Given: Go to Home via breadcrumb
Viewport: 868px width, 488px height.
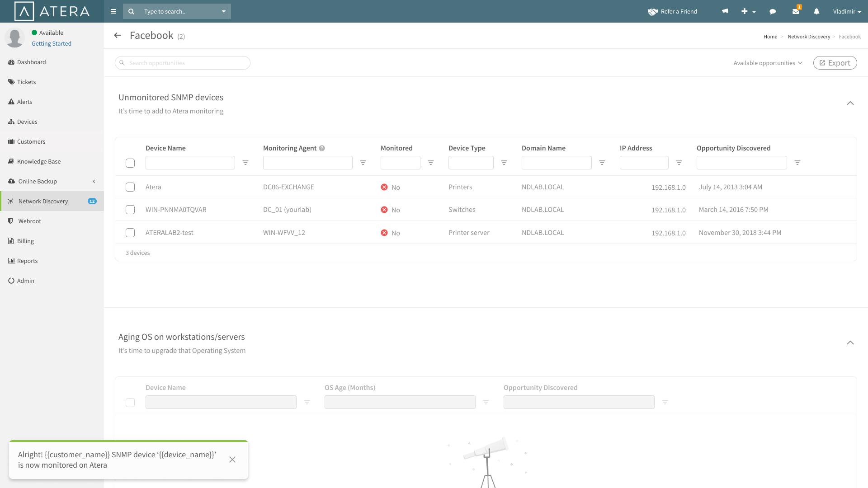Looking at the screenshot, I should pos(770,37).
